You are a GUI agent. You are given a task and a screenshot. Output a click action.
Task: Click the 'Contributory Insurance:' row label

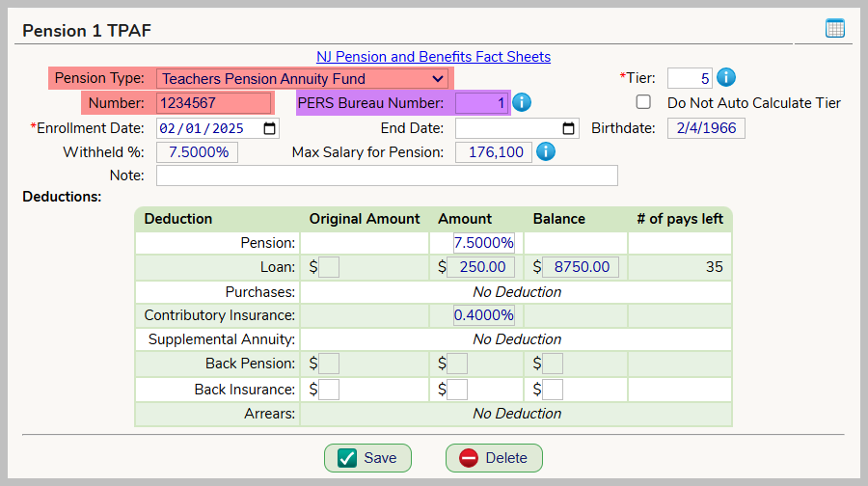219,315
